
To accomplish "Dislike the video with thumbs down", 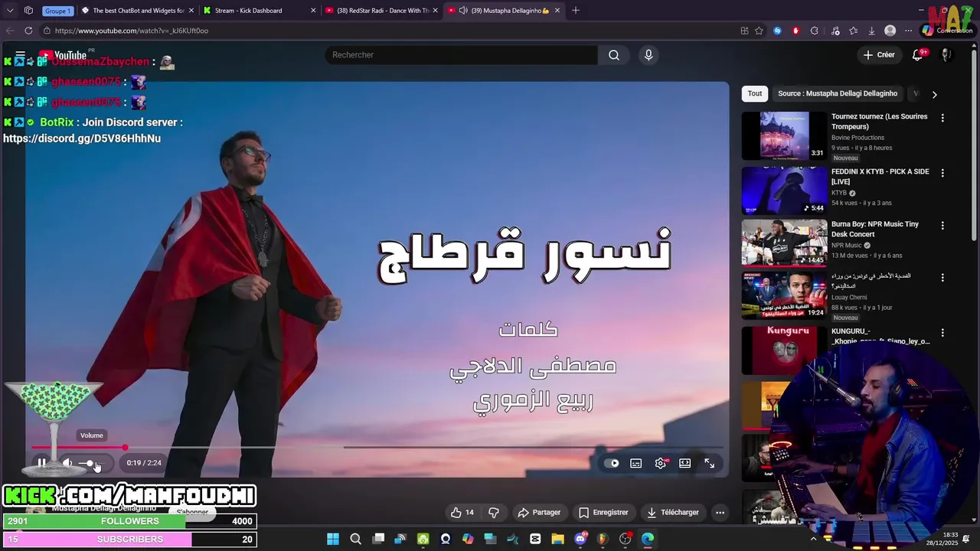I will (494, 513).
